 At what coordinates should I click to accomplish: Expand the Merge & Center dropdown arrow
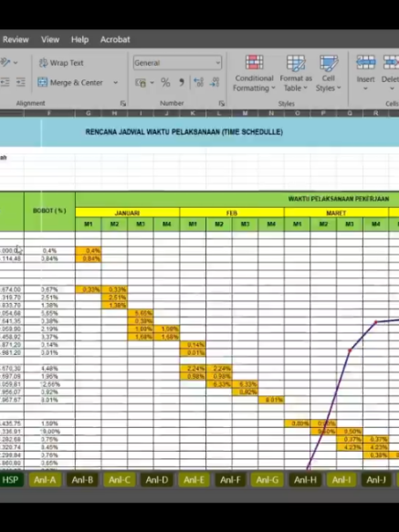coord(115,82)
